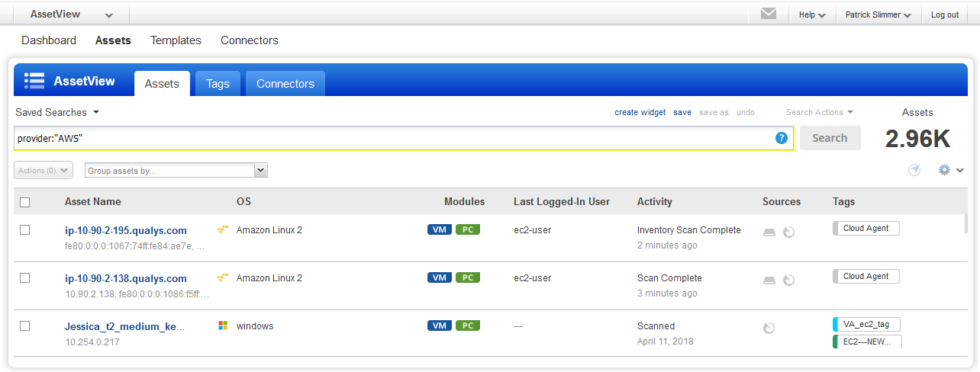Select all assets with header checkbox
980x372 pixels.
click(x=24, y=202)
